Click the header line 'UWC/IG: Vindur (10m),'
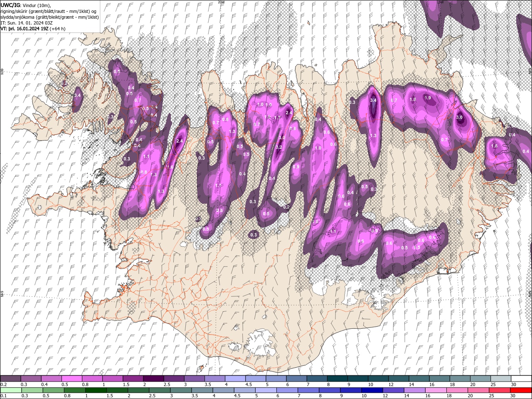Viewport: 532px width, 399px height. [x=26, y=5]
